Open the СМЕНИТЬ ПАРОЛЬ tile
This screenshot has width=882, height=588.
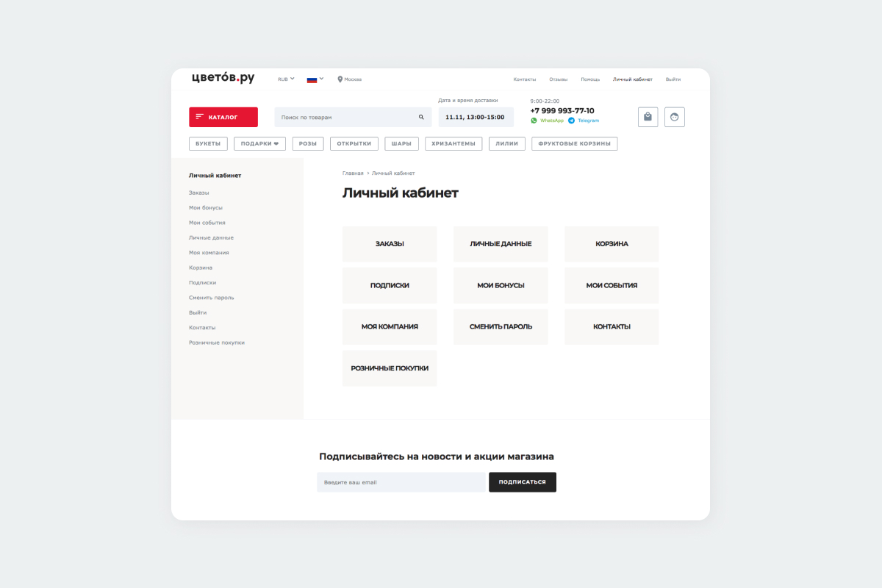501,327
